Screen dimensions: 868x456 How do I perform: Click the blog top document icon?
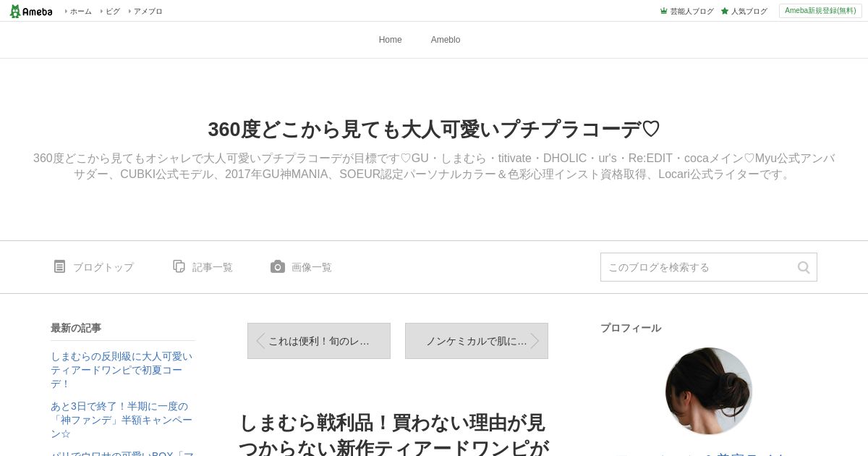[59, 267]
